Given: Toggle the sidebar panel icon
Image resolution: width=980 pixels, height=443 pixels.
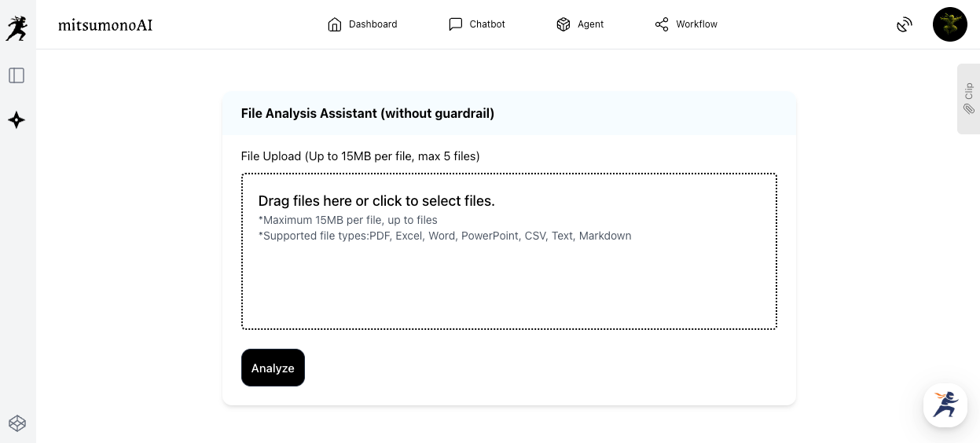Looking at the screenshot, I should [x=17, y=75].
